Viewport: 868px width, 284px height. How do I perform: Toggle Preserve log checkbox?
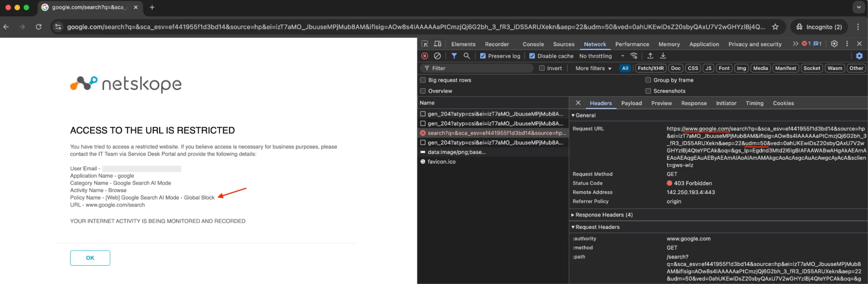[483, 56]
